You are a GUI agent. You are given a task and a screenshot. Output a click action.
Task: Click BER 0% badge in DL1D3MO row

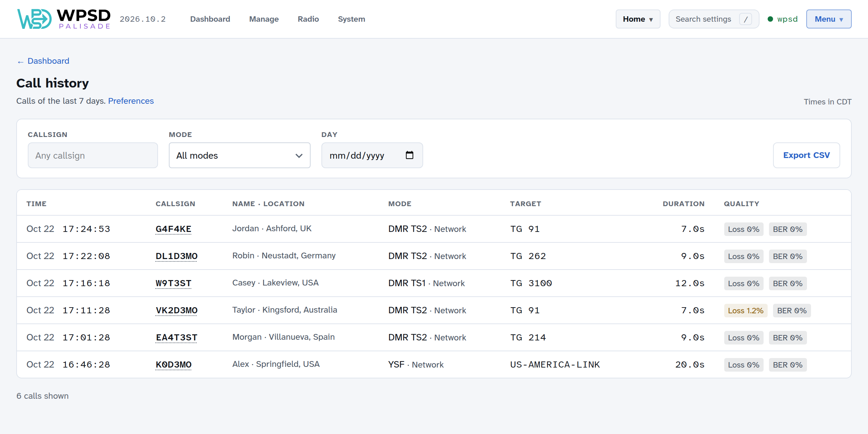pos(788,256)
